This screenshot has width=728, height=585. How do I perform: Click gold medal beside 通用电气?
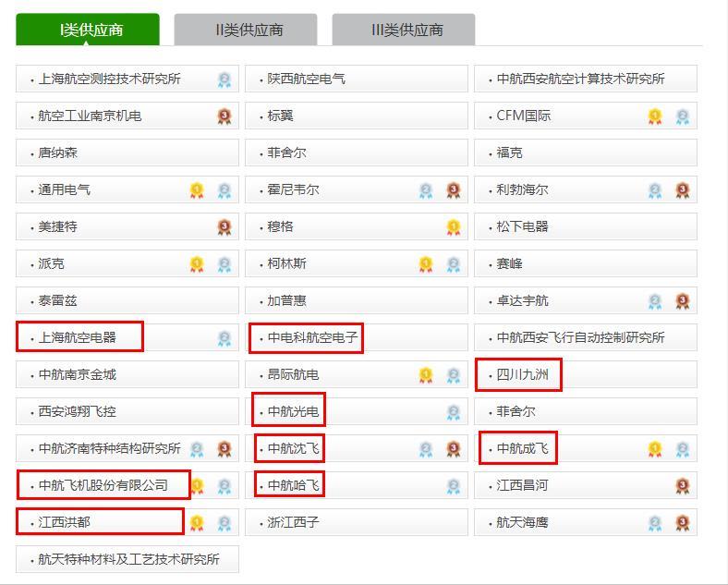(x=197, y=190)
